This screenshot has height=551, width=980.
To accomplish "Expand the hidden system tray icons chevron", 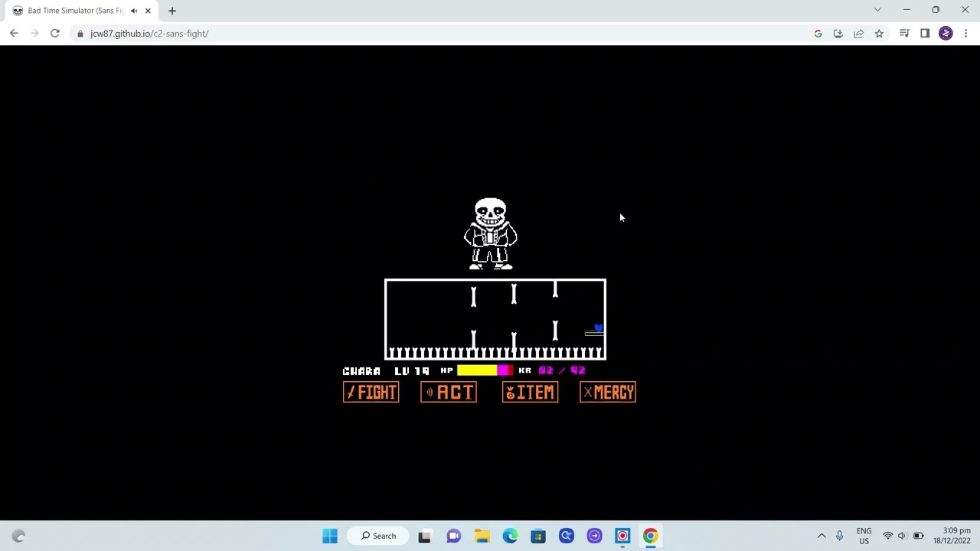I will pyautogui.click(x=822, y=536).
